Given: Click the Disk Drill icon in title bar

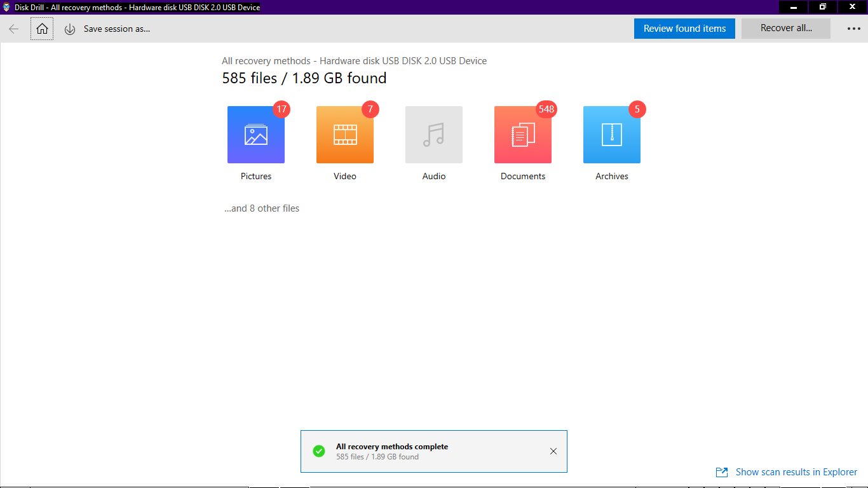Looking at the screenshot, I should tap(7, 7).
